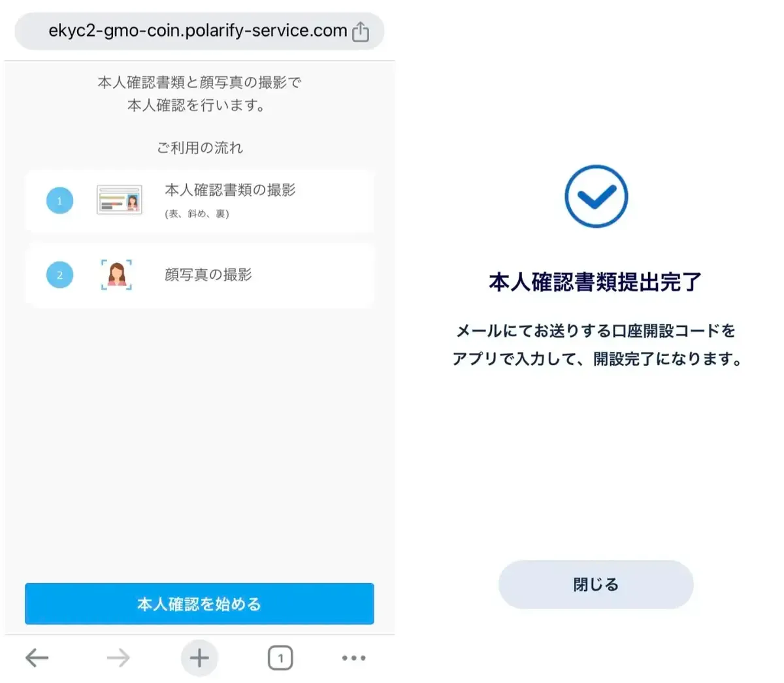784x683 pixels.
Task: Tap the share icon in address bar
Action: click(361, 31)
